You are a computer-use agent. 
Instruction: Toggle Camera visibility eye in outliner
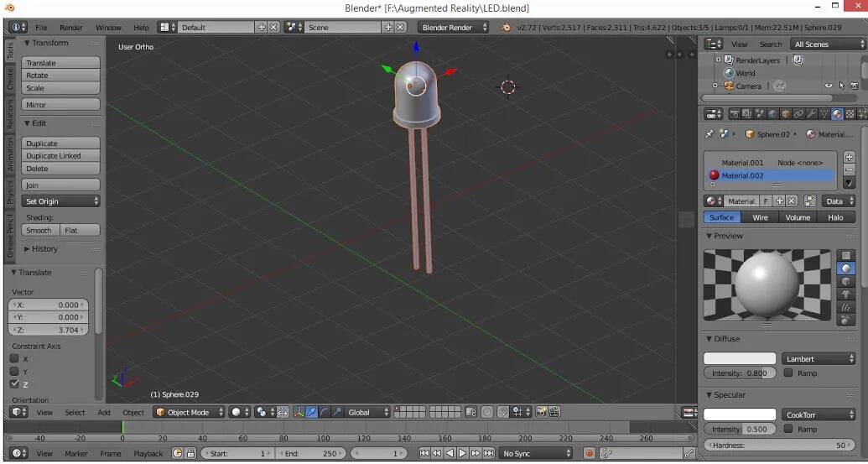tap(829, 86)
